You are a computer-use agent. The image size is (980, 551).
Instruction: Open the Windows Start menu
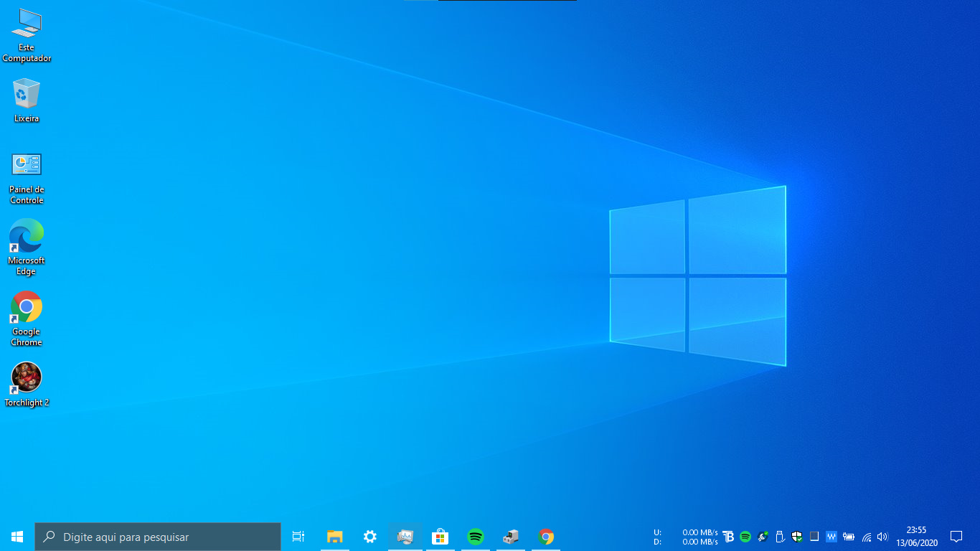pyautogui.click(x=17, y=537)
